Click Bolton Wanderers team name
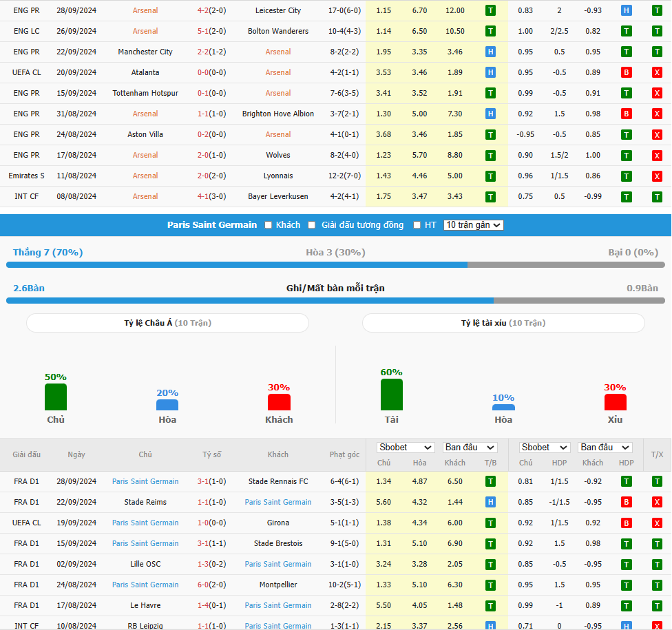Image resolution: width=672 pixels, height=630 pixels. click(278, 31)
